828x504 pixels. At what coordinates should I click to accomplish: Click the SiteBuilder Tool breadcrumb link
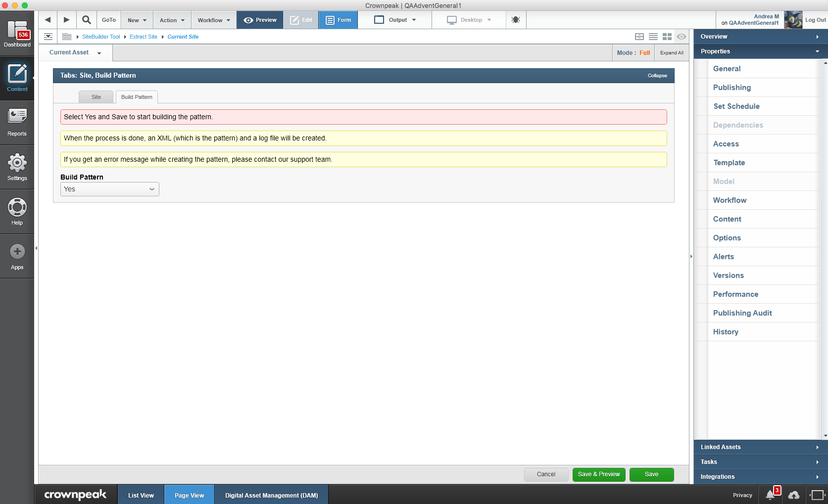click(101, 37)
